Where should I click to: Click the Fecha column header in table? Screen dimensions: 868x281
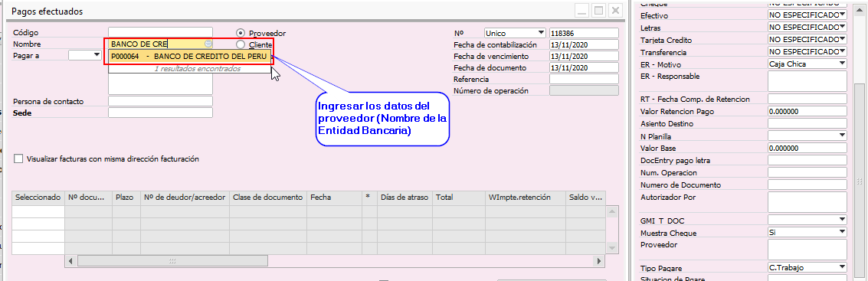coord(334,198)
